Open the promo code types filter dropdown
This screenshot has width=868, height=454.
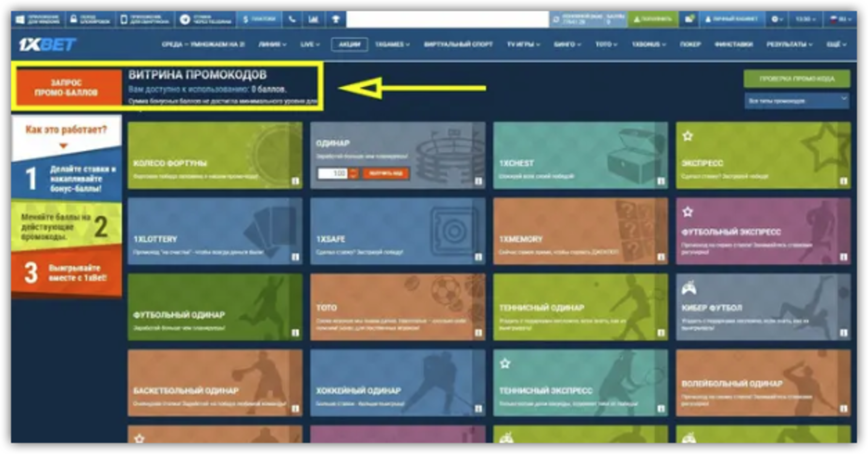pyautogui.click(x=797, y=101)
